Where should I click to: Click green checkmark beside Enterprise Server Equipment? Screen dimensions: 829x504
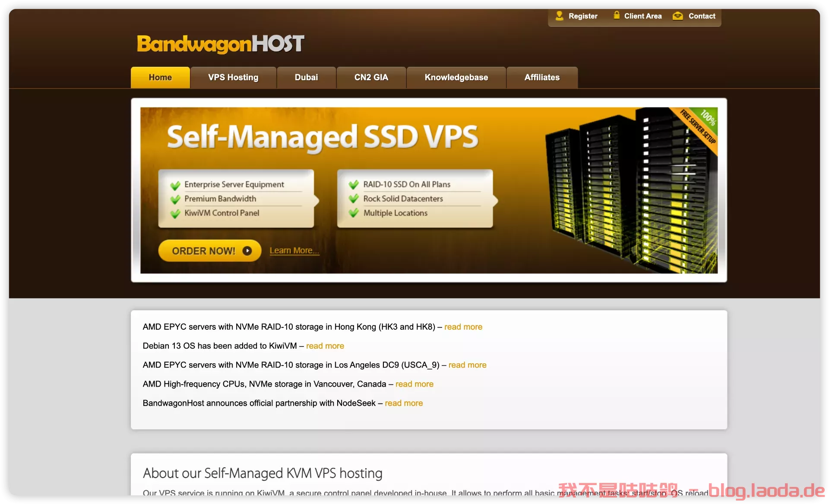175,186
